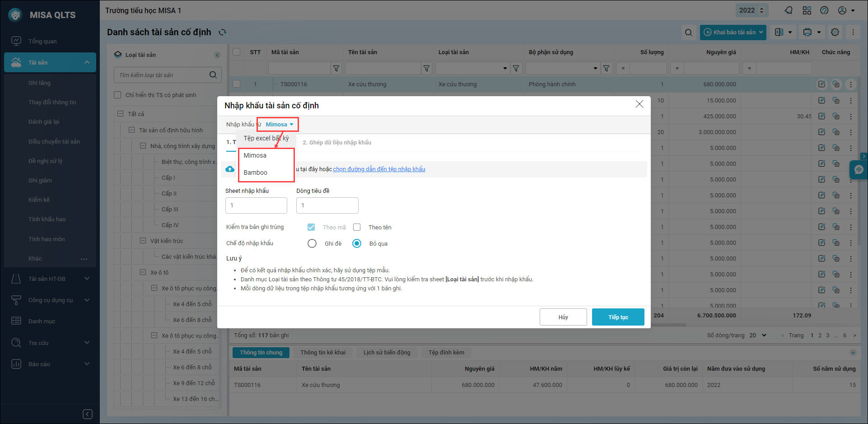Refresh the Danh sách tài sản cố định list
The width and height of the screenshot is (868, 424).
coord(222,32)
